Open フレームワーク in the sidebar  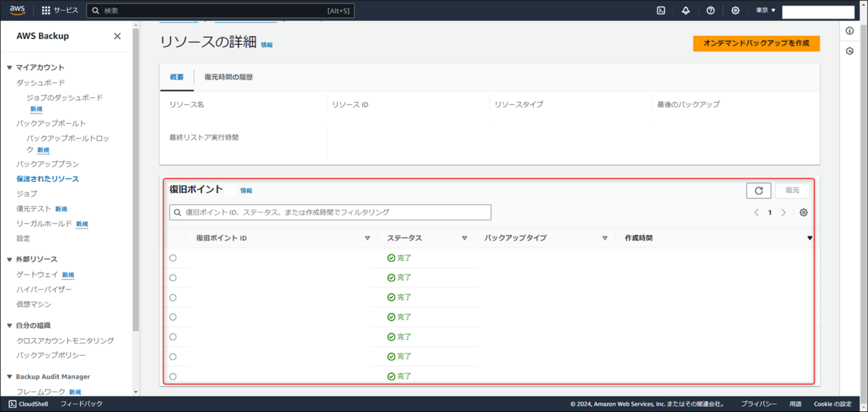coord(41,392)
